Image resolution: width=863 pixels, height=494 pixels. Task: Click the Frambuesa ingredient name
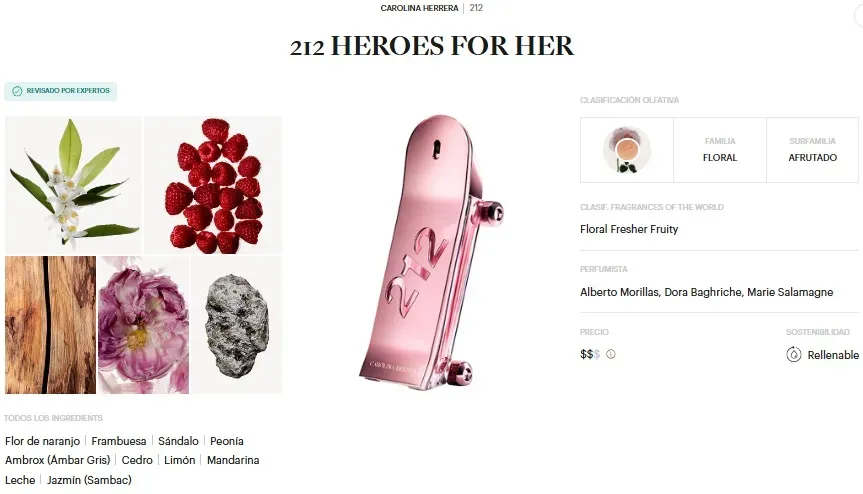[x=119, y=441]
